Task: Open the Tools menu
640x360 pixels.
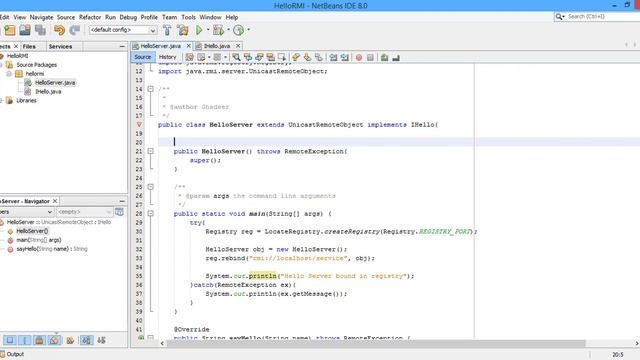Action: [x=188, y=17]
